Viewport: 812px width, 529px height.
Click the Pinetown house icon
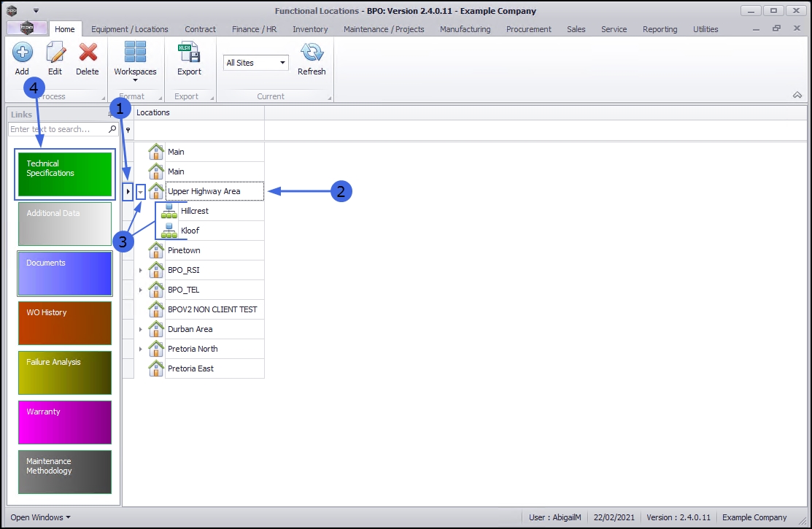click(156, 250)
